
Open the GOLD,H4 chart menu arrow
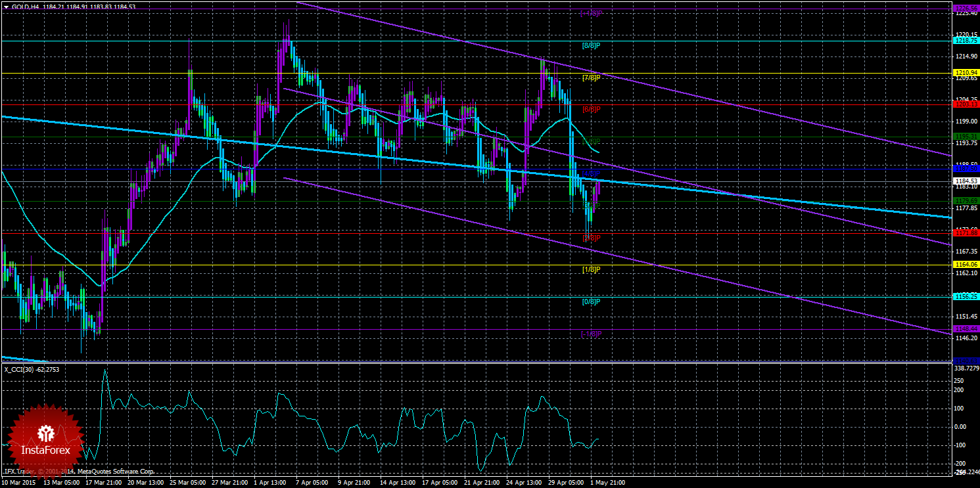(x=6, y=7)
